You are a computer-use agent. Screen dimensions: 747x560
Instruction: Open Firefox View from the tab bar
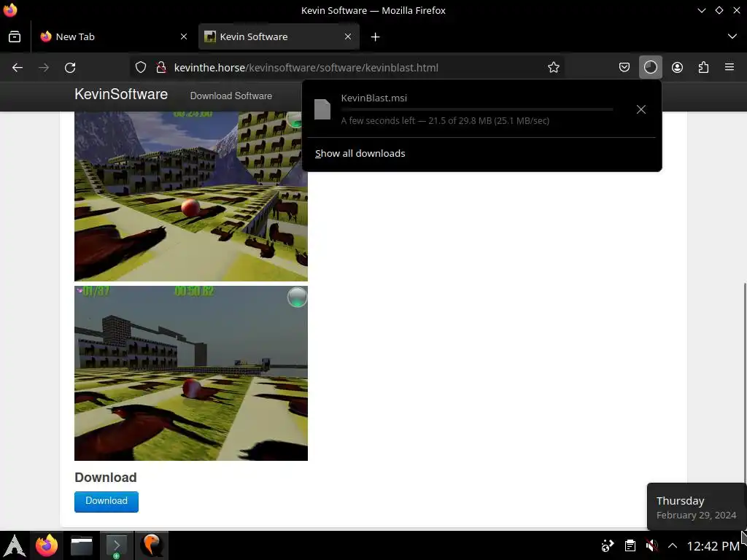tap(15, 36)
